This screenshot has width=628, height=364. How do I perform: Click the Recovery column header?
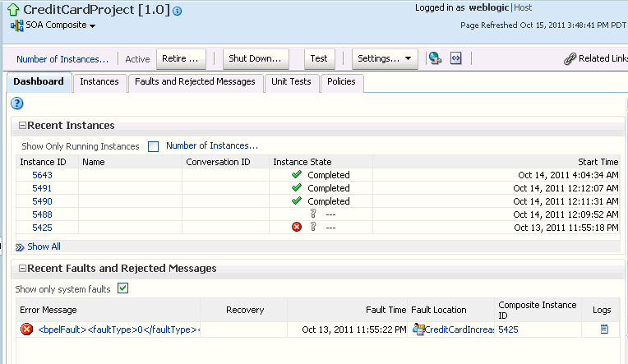tap(245, 310)
